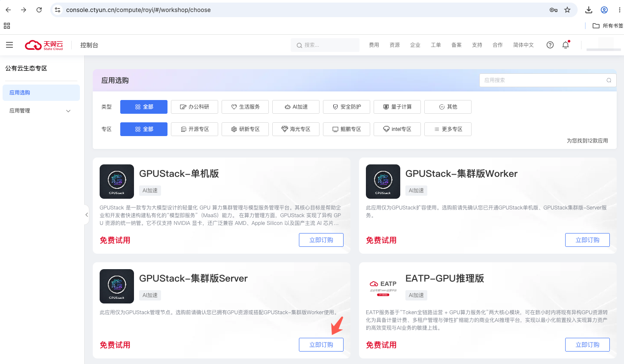Viewport: 624px width, 364px height.
Task: Focus the top 搜索 search box
Action: [x=325, y=45]
